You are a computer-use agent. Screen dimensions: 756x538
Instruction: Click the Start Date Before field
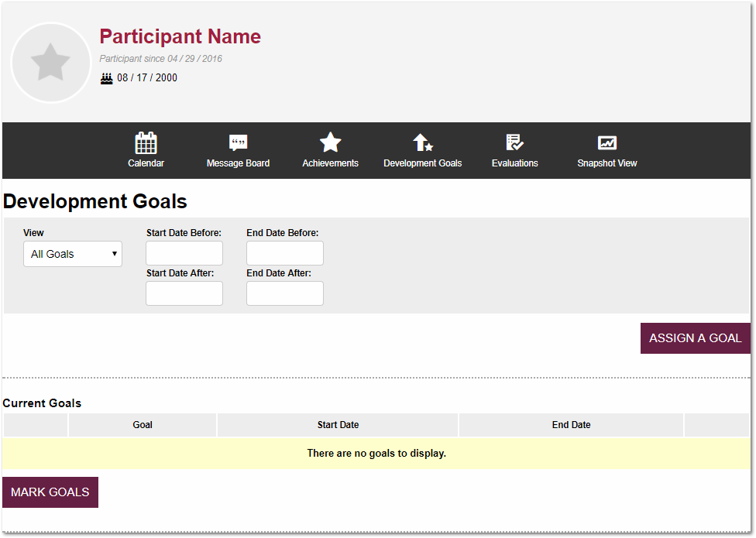click(184, 253)
